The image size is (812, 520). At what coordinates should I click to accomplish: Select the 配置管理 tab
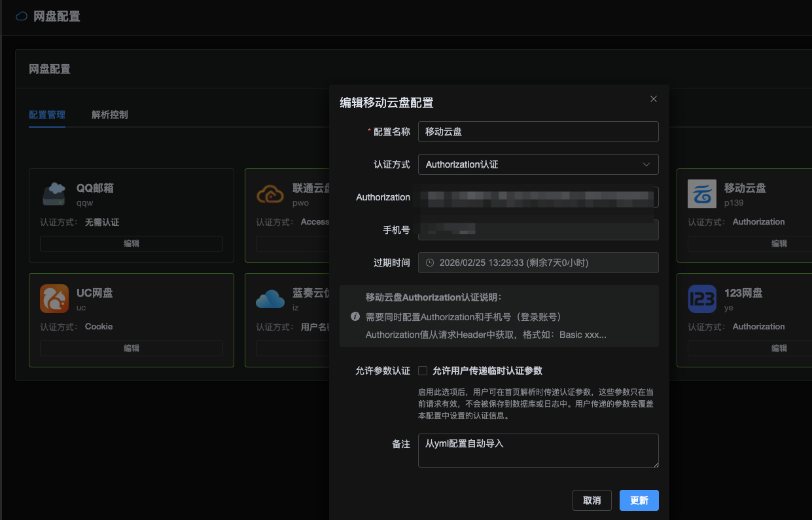[47, 115]
